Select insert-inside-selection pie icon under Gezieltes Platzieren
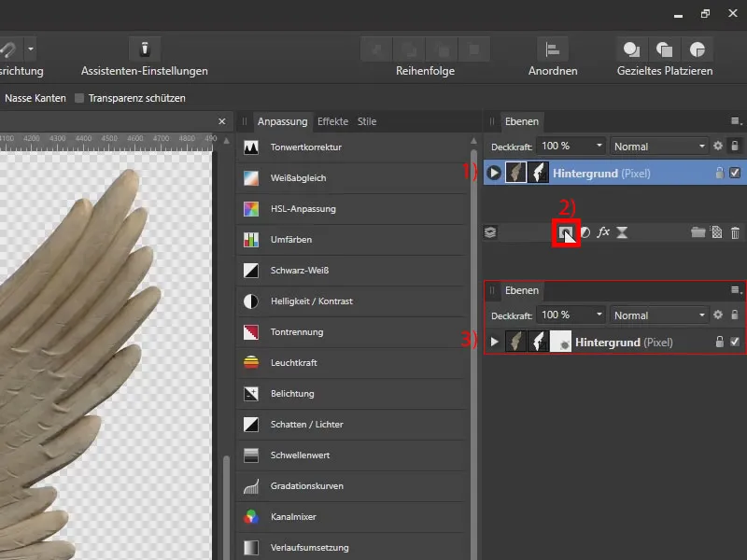Viewport: 747px width, 560px height. tap(698, 49)
